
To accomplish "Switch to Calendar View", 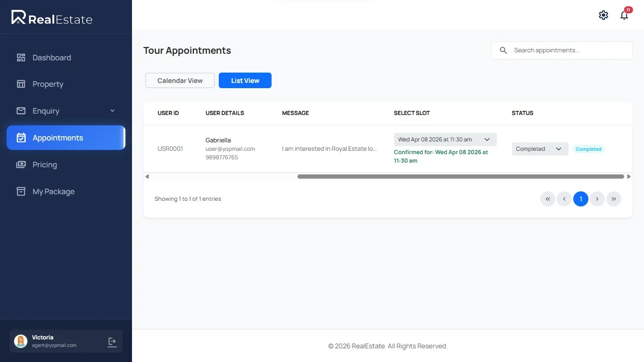I will (x=180, y=81).
